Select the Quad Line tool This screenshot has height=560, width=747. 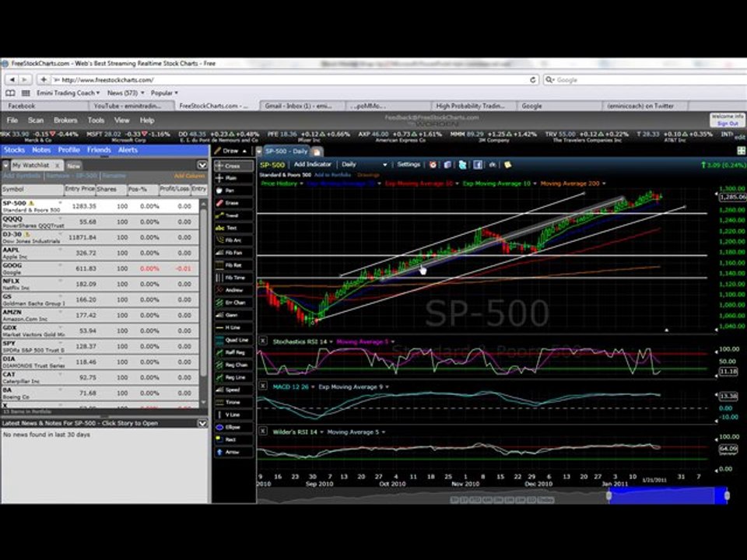(233, 340)
